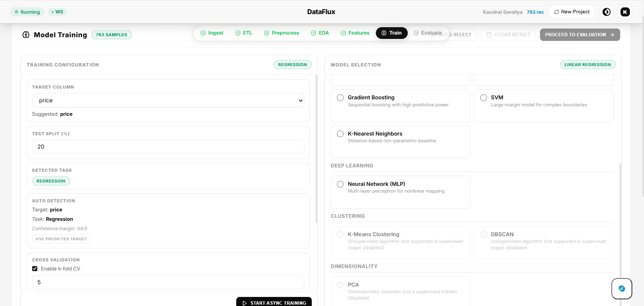This screenshot has height=306, width=644.
Task: Open the floating AI assistant bubble
Action: (622, 289)
